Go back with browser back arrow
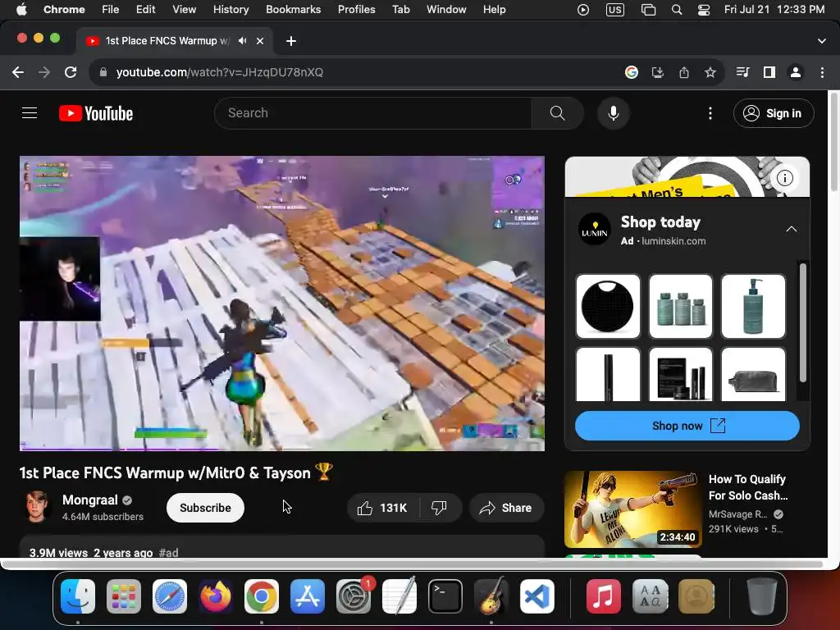This screenshot has height=630, width=840. [18, 72]
